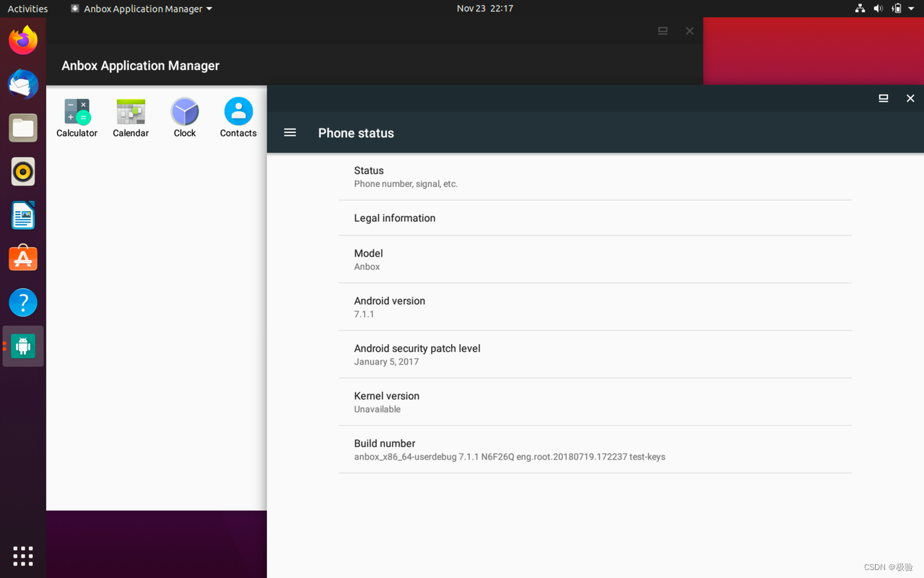This screenshot has height=578, width=924.
Task: Click the 'Phone number, signal, etc.' subtitle
Action: click(406, 184)
